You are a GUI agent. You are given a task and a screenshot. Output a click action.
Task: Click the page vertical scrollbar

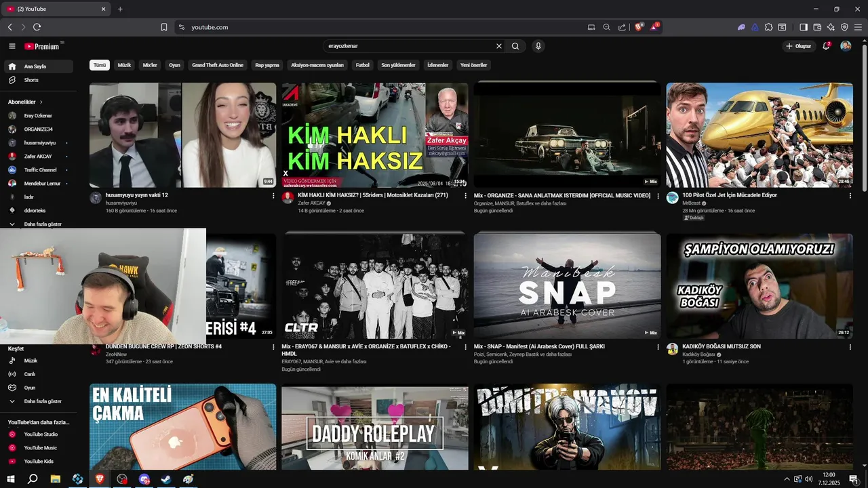pos(865,119)
